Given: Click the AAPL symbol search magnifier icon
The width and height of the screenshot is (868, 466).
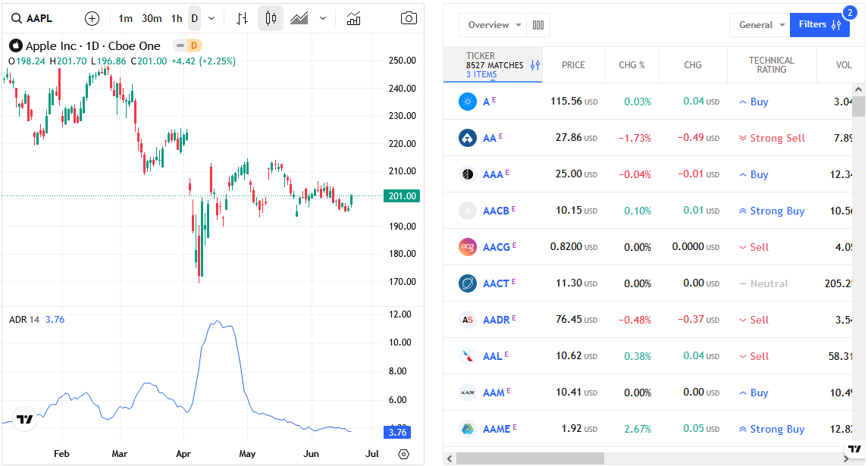Looking at the screenshot, I should click(16, 18).
